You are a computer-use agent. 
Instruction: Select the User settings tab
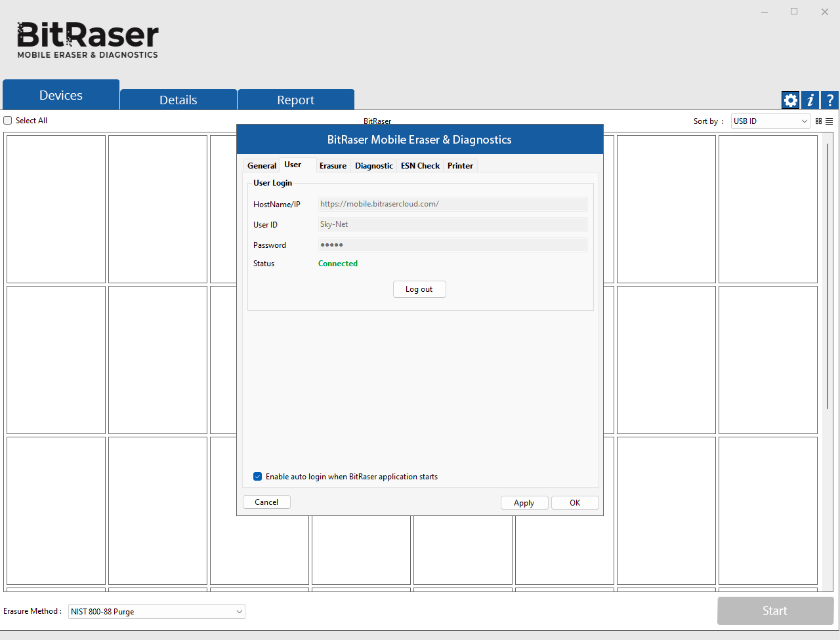pos(293,165)
